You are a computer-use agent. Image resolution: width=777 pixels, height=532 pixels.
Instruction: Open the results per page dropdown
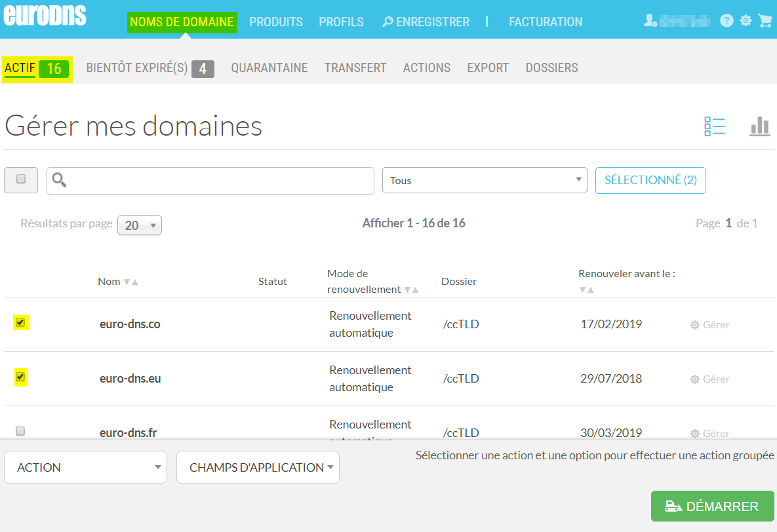[x=139, y=225]
